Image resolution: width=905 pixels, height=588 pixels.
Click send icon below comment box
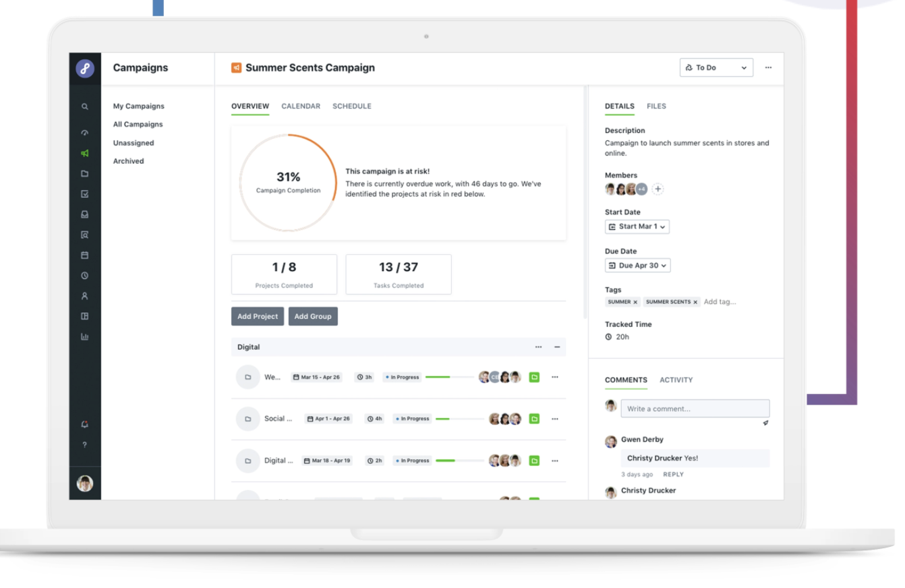[765, 423]
